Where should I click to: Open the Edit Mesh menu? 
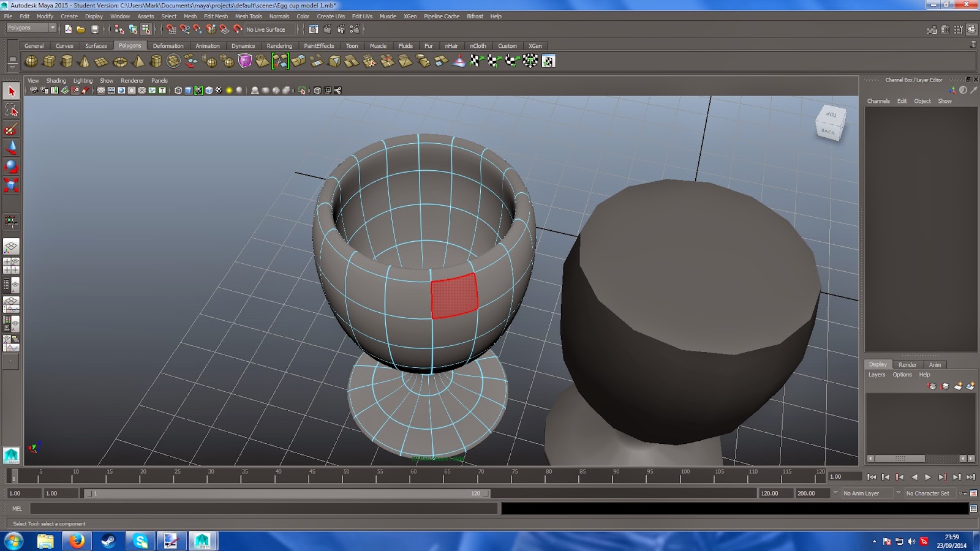[x=216, y=17]
